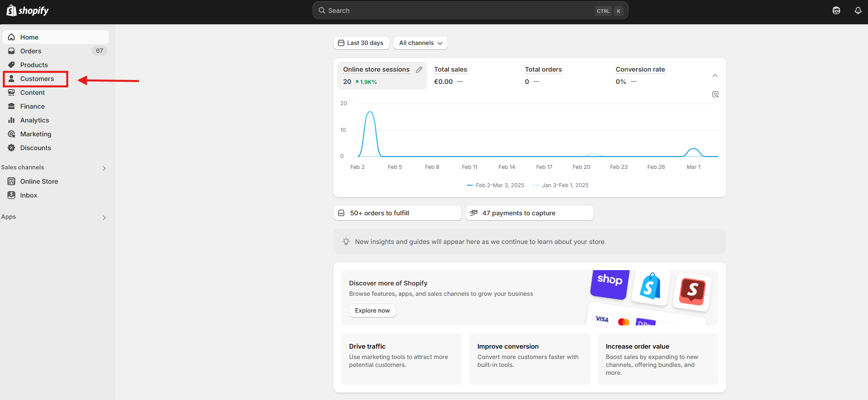868x400 pixels.
Task: Click the Discover more of Shopify heading
Action: (388, 283)
